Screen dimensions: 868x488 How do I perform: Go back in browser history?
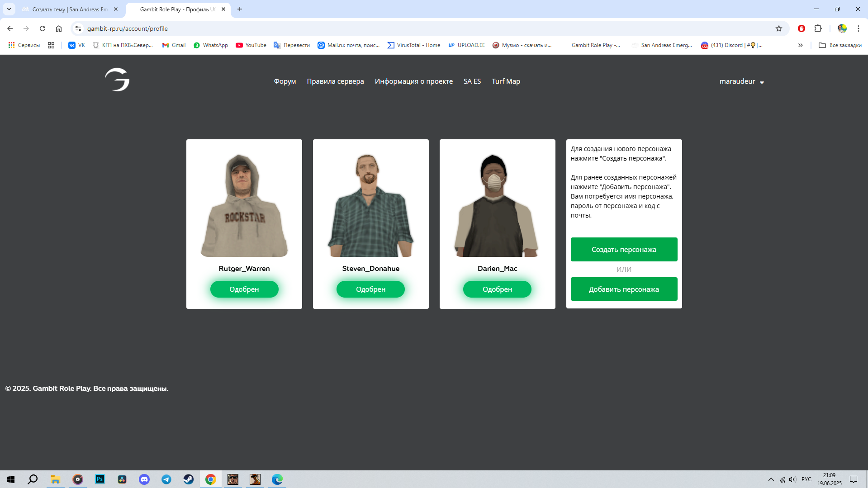tap(10, 28)
